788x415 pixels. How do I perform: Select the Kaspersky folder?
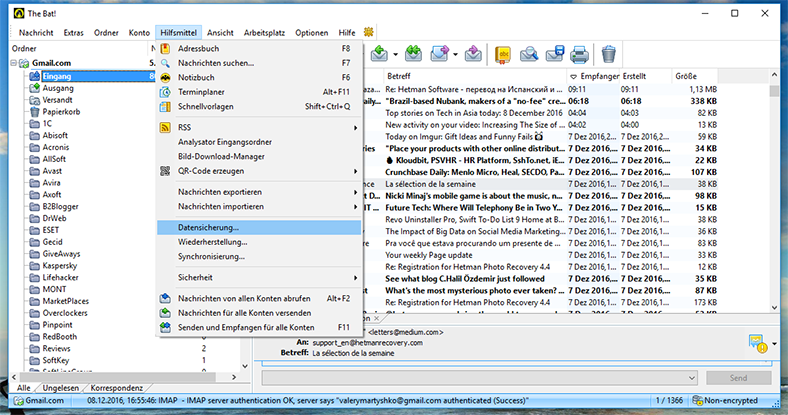pyautogui.click(x=60, y=266)
